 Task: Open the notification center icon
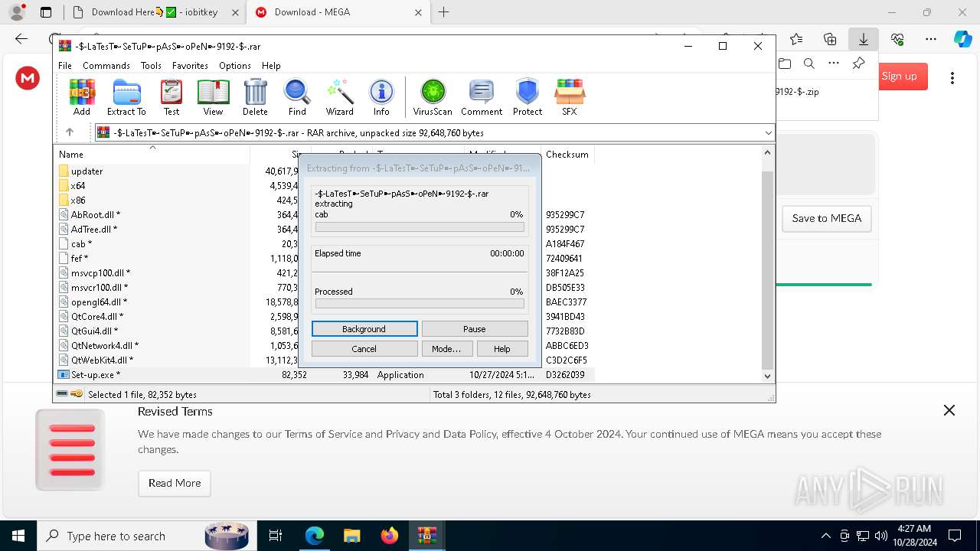pyautogui.click(x=955, y=536)
